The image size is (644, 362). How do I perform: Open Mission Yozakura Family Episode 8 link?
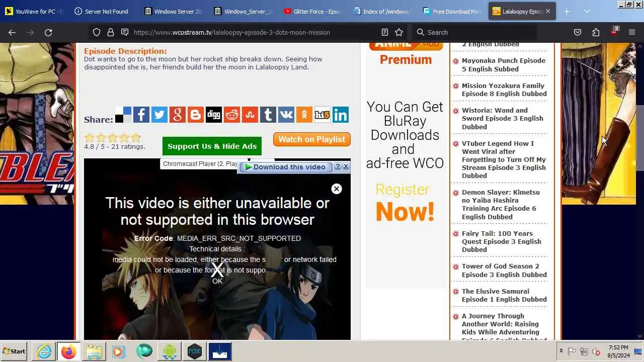pyautogui.click(x=504, y=89)
